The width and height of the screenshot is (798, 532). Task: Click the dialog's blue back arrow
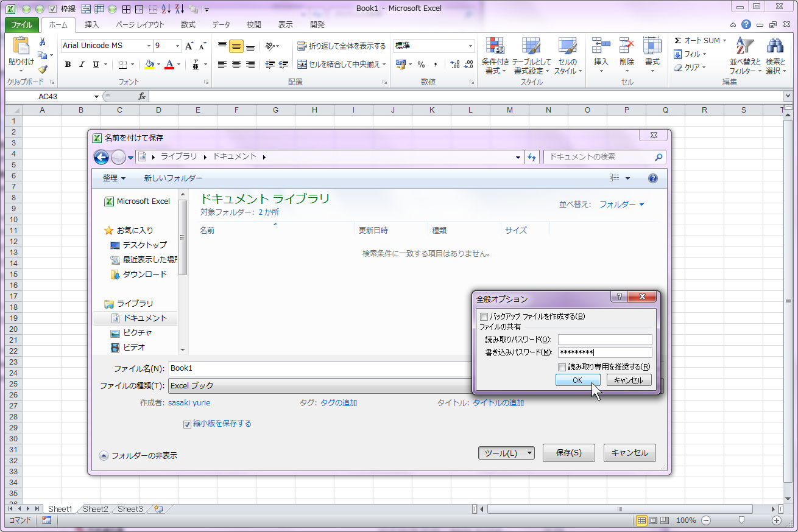tap(101, 157)
